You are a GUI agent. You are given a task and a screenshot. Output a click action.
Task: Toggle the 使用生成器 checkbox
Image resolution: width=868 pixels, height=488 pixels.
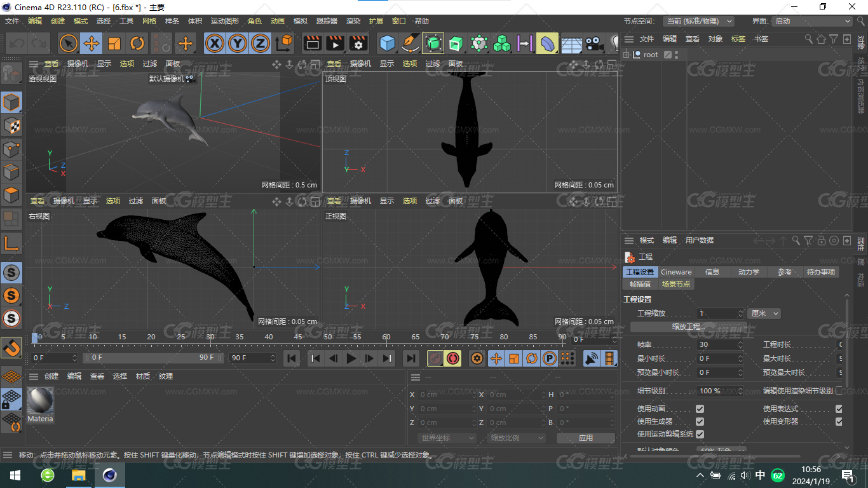pos(700,421)
